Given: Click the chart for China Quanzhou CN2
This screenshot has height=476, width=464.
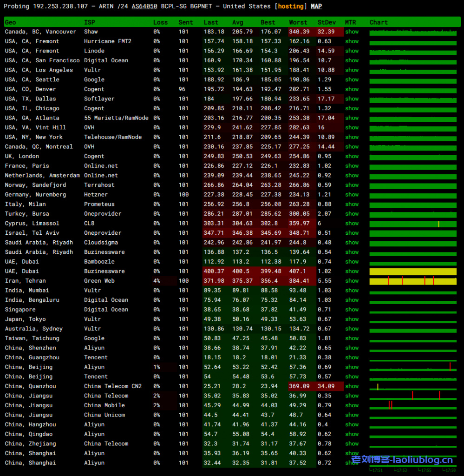Looking at the screenshot, I should click(x=413, y=387).
